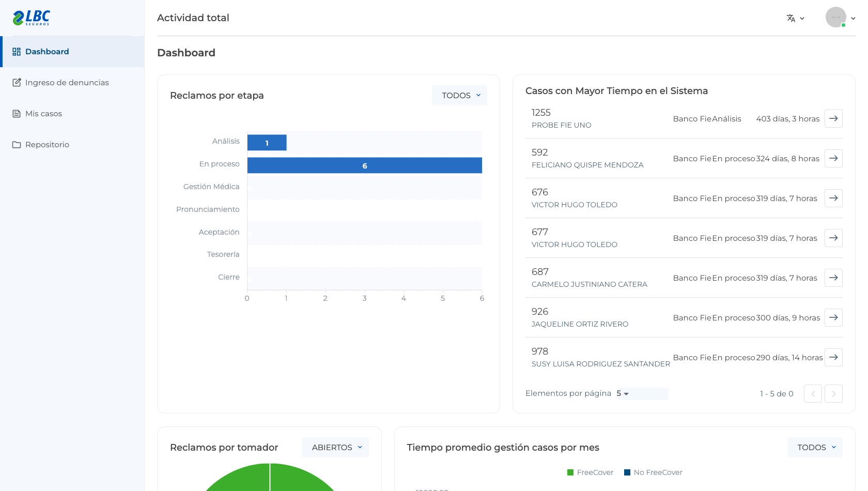Open case 676 VICTOR HUGO TOLEDO arrow
Screen dimensions: 868x491
tap(833, 198)
